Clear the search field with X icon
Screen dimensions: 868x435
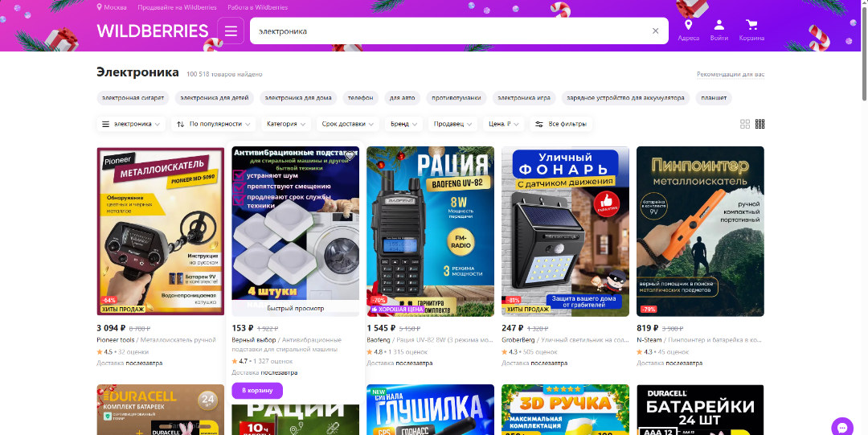click(655, 31)
